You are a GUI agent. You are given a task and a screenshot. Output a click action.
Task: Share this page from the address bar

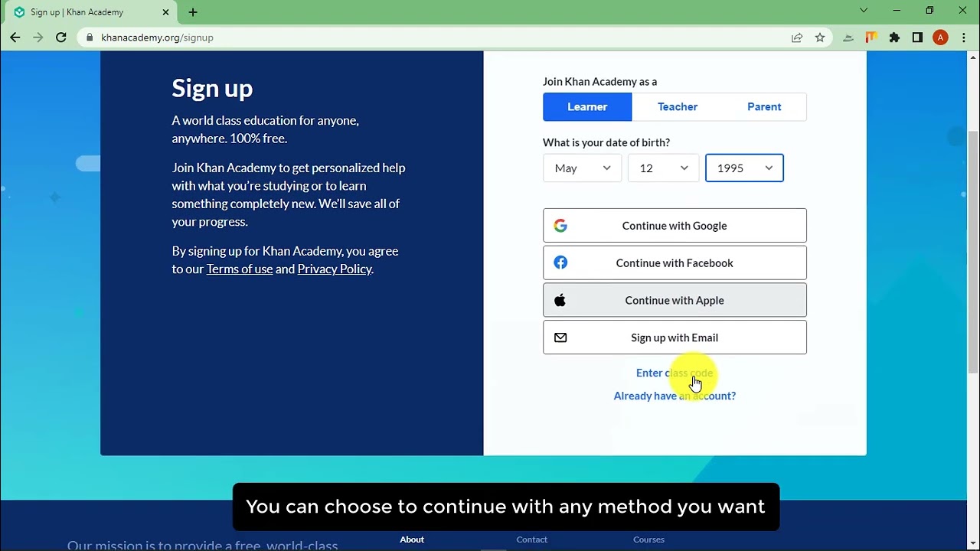pos(797,37)
